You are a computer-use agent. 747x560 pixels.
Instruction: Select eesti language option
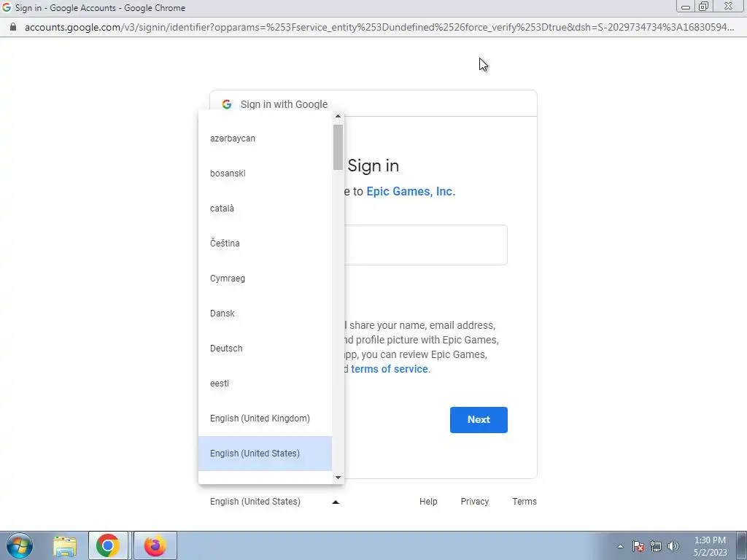[x=265, y=384]
